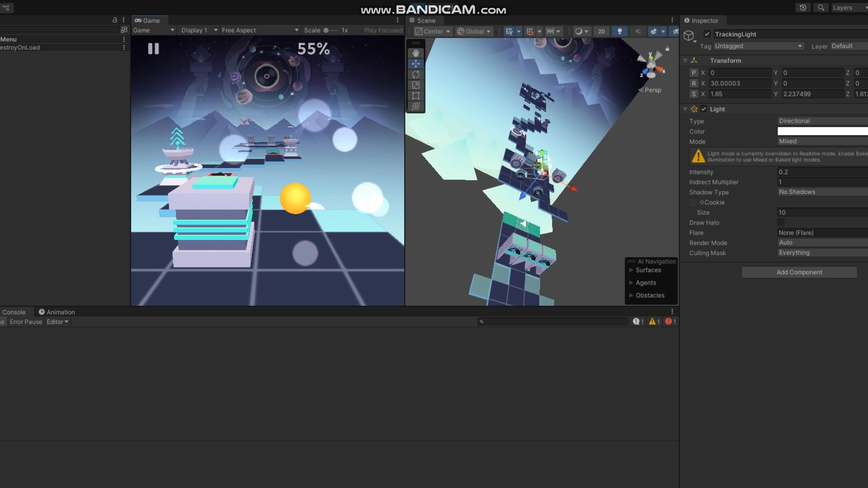The height and width of the screenshot is (488, 868).
Task: Select the Hand view tool
Action: point(415,53)
